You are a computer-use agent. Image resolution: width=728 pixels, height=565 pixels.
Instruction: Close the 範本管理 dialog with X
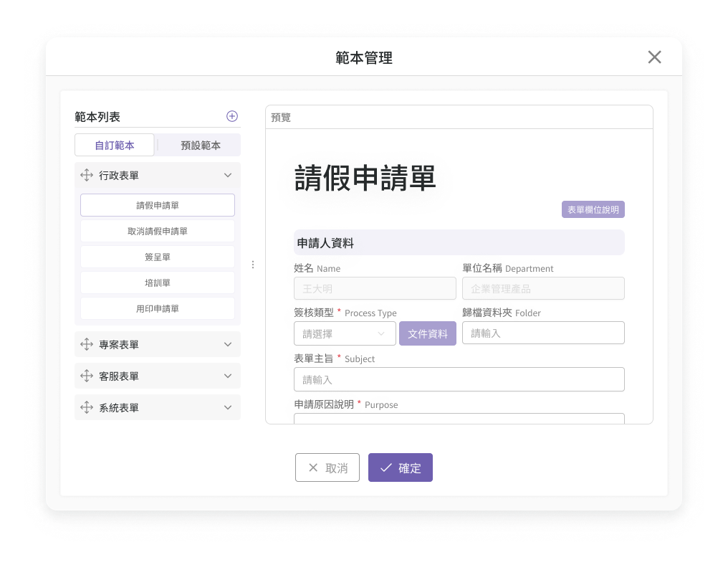tap(654, 57)
